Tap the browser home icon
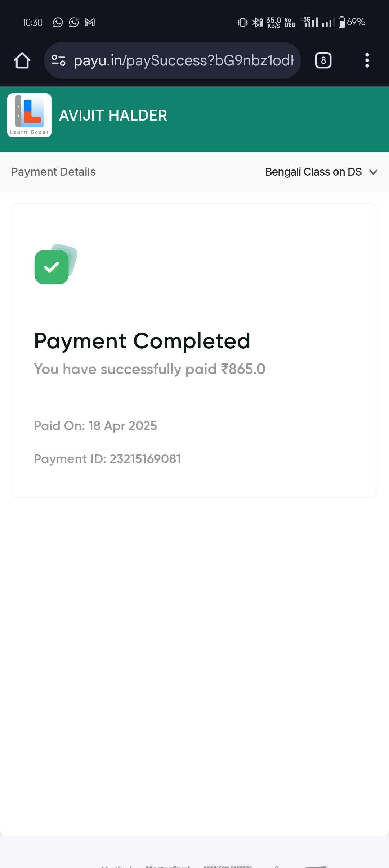 point(22,60)
